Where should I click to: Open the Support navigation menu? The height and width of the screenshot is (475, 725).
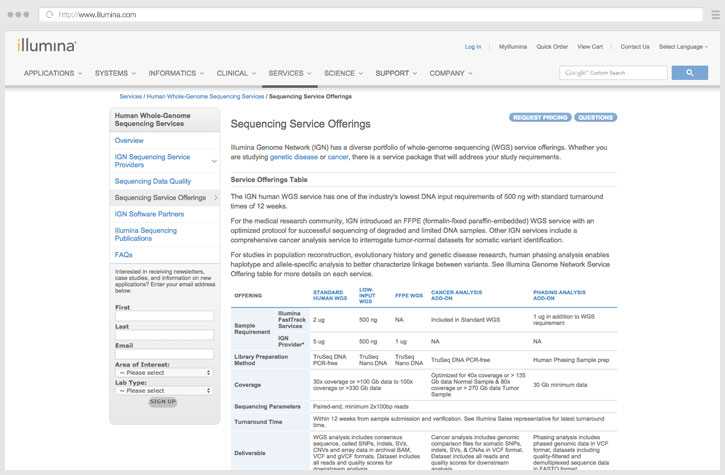tap(395, 73)
